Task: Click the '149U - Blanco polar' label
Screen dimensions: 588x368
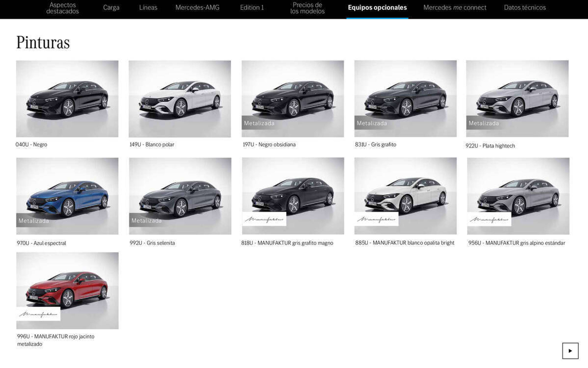Action: click(152, 145)
